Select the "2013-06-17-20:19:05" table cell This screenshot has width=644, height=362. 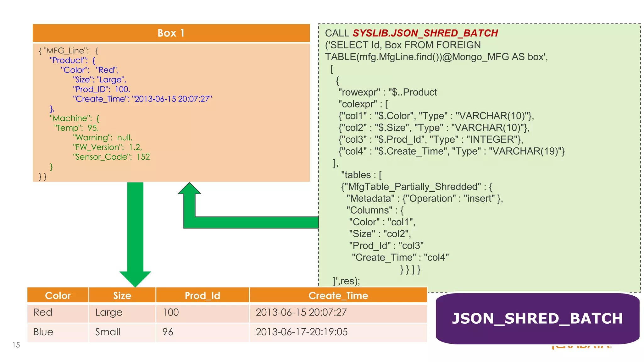[x=338, y=332]
